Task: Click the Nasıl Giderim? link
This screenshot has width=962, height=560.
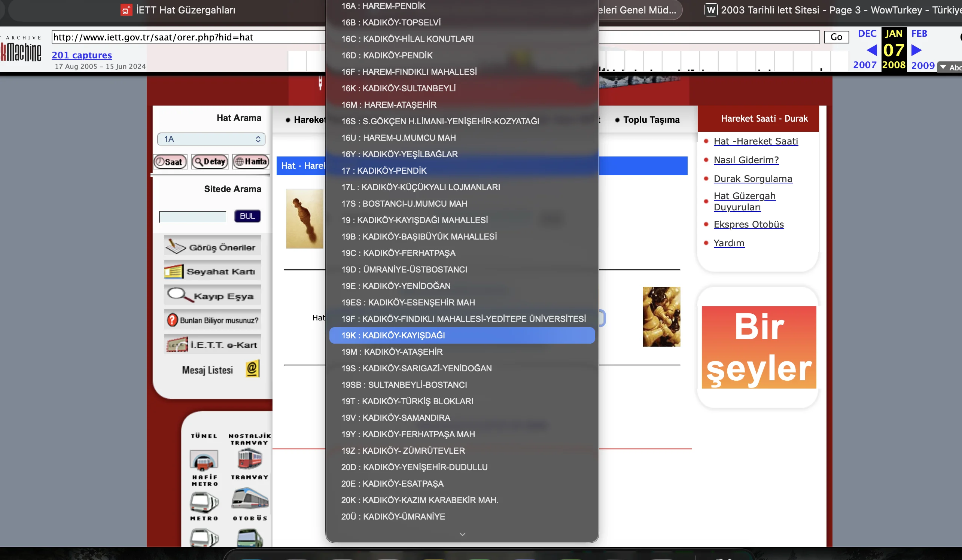Action: click(746, 160)
